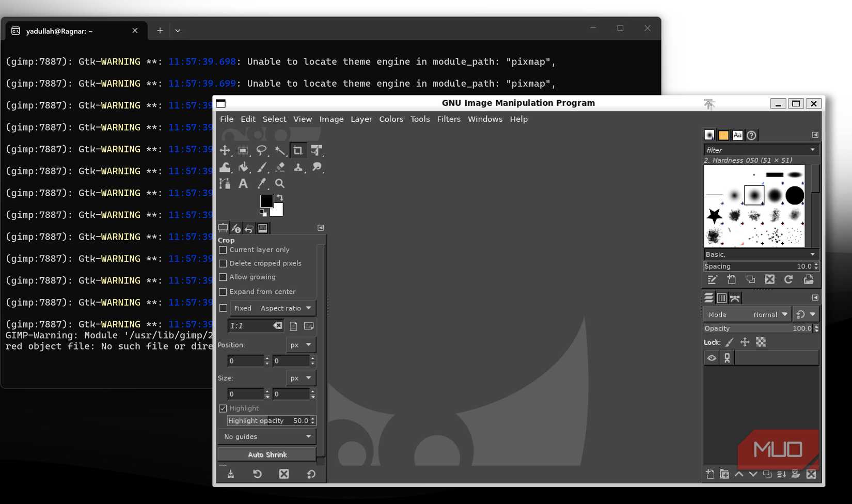
Task: Switch to the Fonts tab in dock
Action: coord(737,135)
